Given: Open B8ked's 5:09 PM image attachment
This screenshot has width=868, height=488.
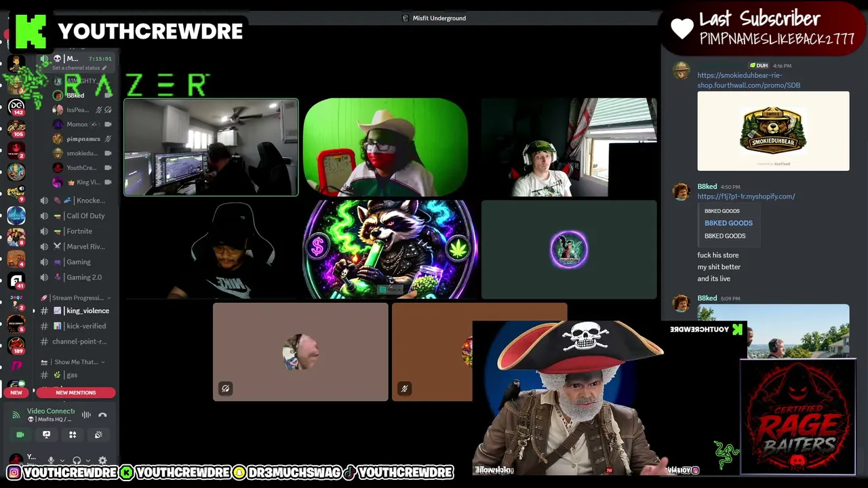Looking at the screenshot, I should [x=773, y=331].
